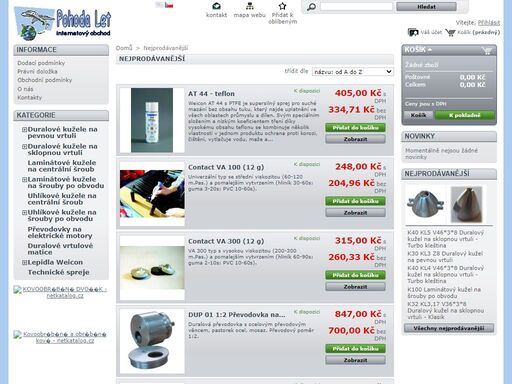The height and width of the screenshot is (384, 512).
Task: Expand Uhlíkové kužele na šrouby po obvodu
Action: click(x=24, y=213)
